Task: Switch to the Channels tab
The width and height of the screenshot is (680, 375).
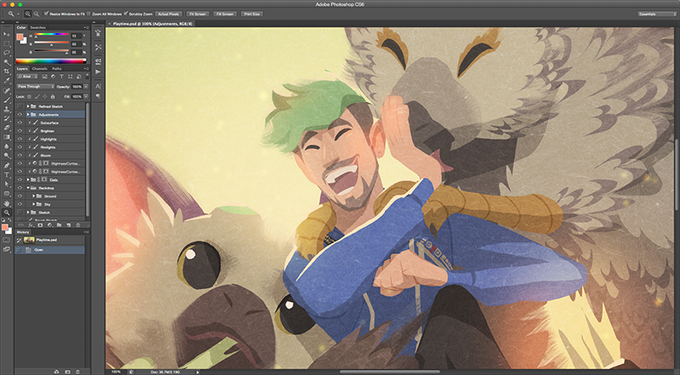Action: pos(39,68)
